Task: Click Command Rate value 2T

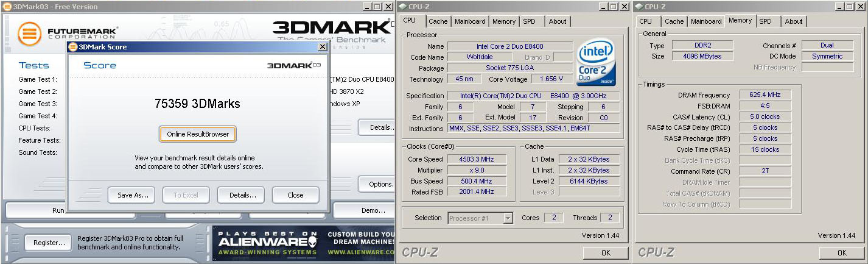Action: tap(765, 171)
